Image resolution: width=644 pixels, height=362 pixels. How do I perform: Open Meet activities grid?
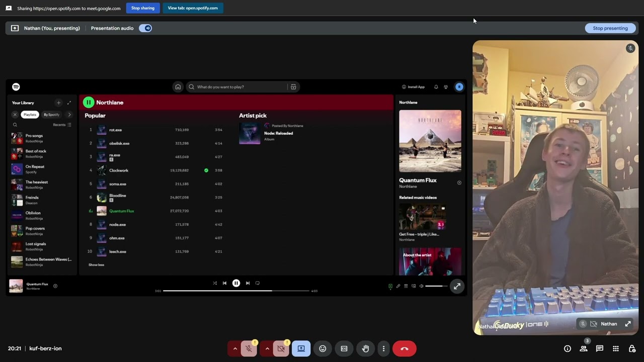616,348
